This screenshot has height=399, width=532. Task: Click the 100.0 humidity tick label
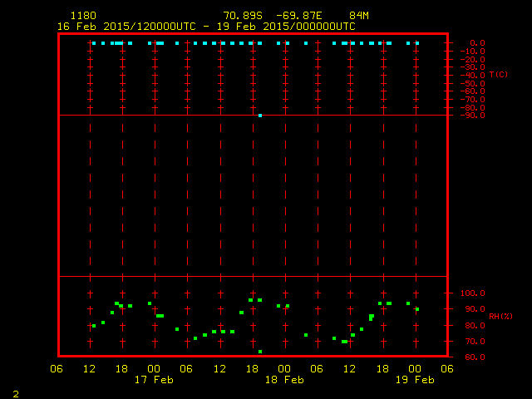pyautogui.click(x=472, y=293)
